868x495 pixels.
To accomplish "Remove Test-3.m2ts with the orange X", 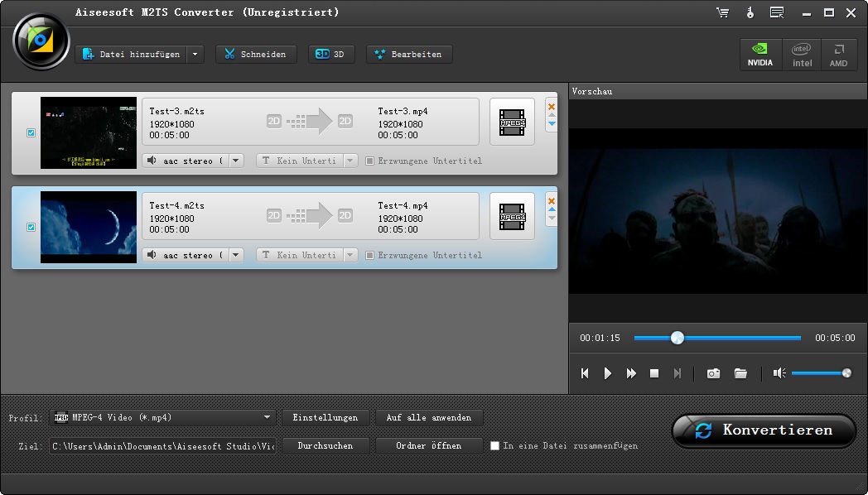I will tap(552, 107).
